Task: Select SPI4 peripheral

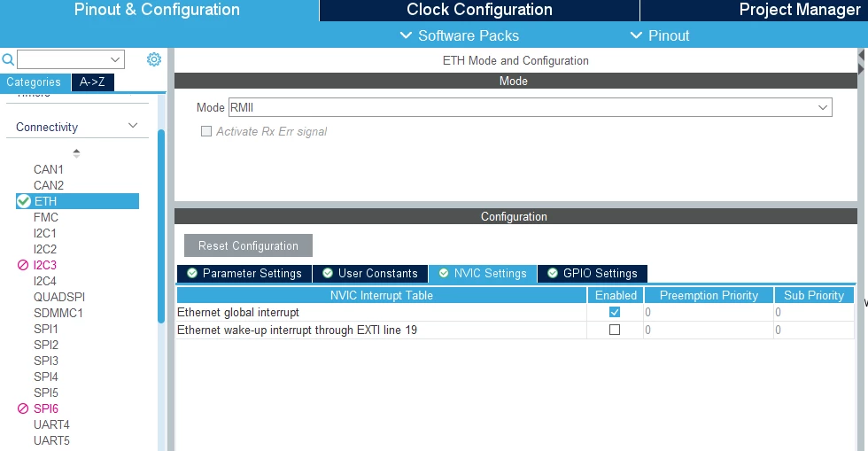Action: [46, 377]
